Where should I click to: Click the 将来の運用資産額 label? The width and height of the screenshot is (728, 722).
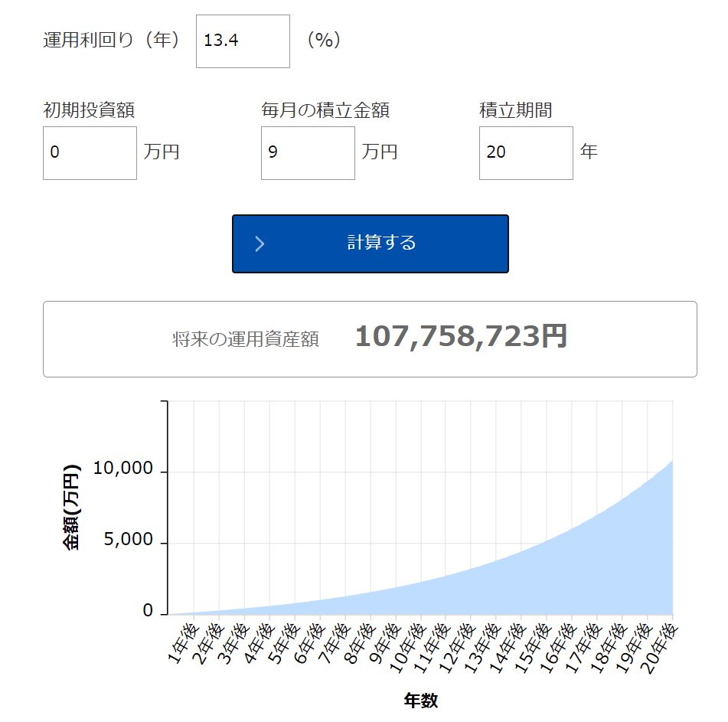point(246,339)
